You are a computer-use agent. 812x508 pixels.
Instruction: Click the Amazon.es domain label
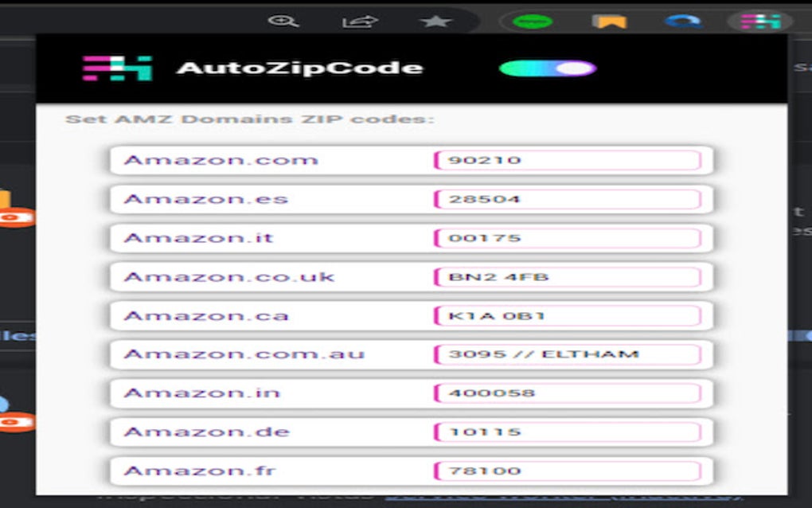point(205,199)
